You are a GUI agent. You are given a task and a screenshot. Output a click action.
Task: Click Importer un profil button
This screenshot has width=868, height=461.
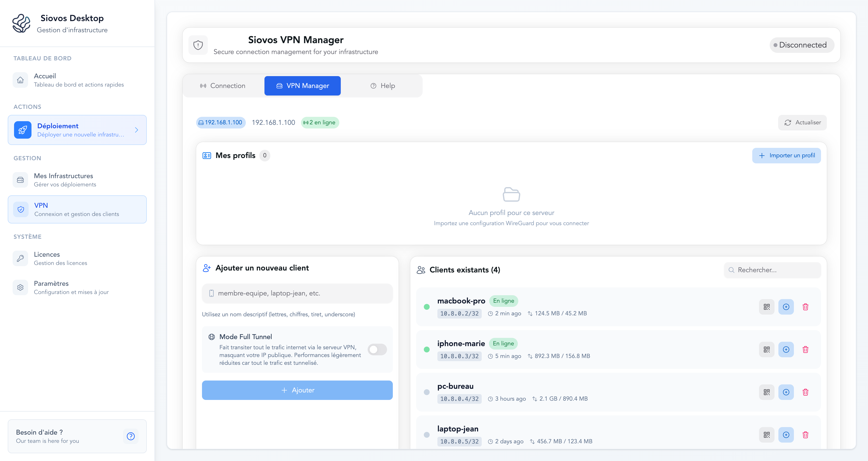[x=786, y=155]
